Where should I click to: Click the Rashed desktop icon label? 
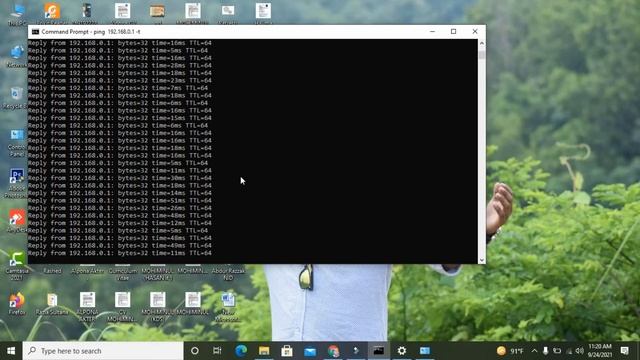[x=52, y=271]
